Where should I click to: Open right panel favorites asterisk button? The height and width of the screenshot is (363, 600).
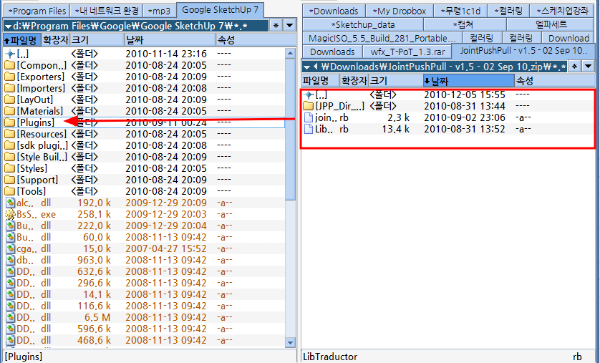point(574,66)
